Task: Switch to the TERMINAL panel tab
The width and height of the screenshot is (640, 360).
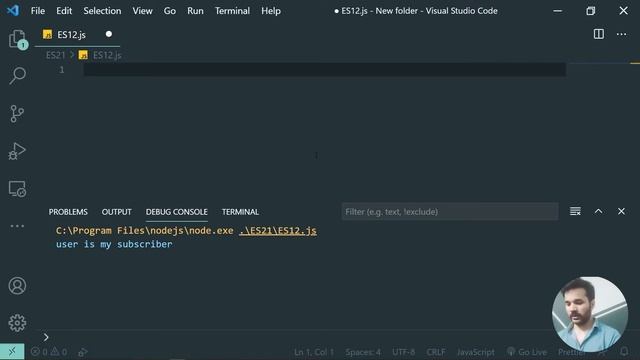Action: point(240,212)
